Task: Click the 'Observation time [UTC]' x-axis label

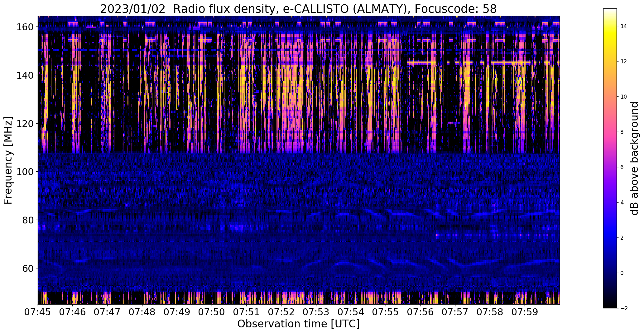Action: [x=298, y=324]
